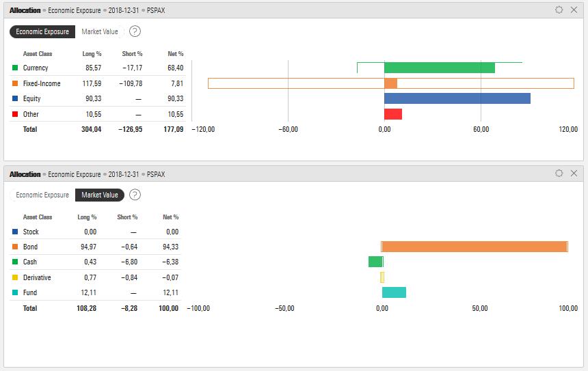Click help question mark in top panel
Screen dimensions: 588x371
[x=135, y=31]
